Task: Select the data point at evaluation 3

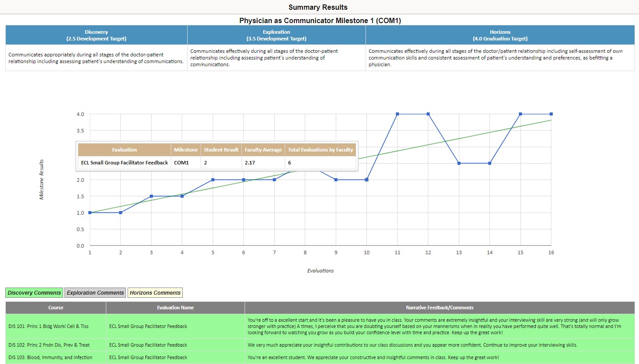Action: coord(151,196)
